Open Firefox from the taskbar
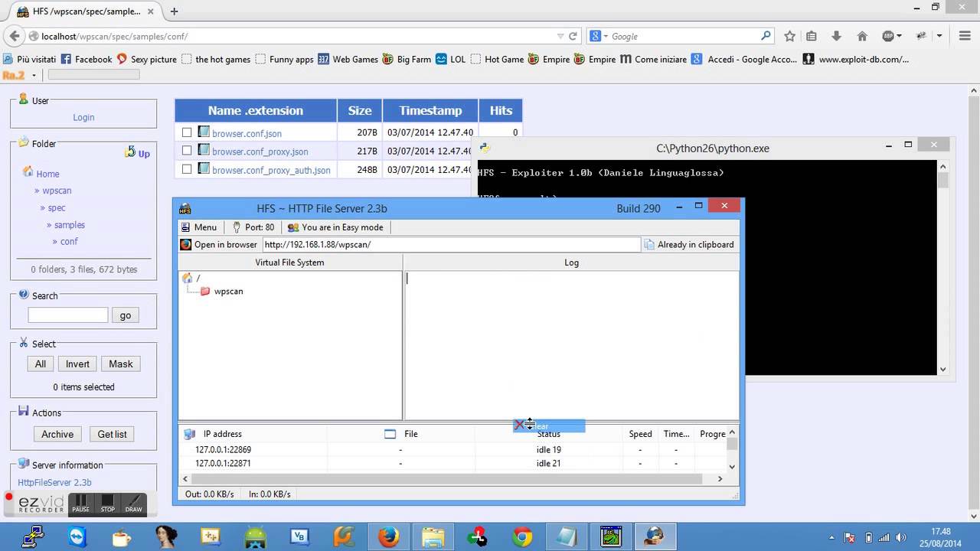The image size is (980, 551). 389,537
